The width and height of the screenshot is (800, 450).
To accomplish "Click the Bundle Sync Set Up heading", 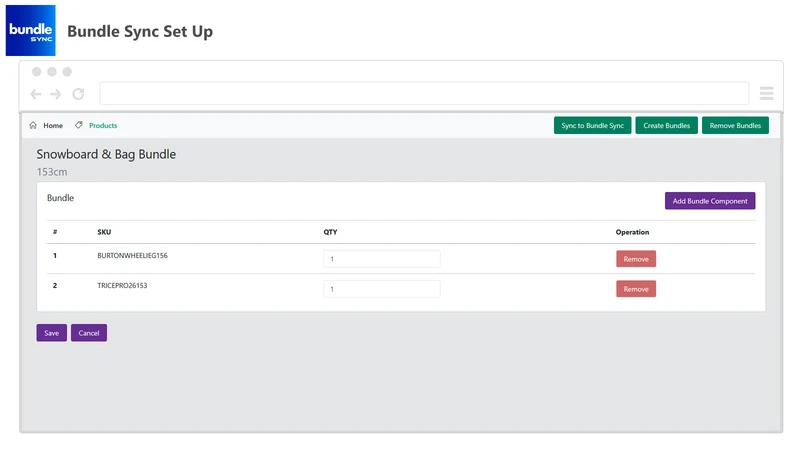I will click(140, 32).
